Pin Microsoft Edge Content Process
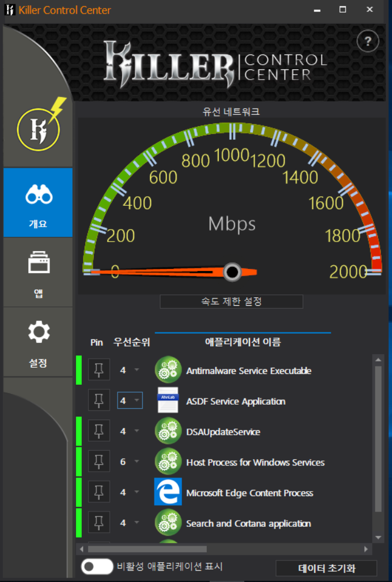The image size is (392, 582). click(x=99, y=492)
